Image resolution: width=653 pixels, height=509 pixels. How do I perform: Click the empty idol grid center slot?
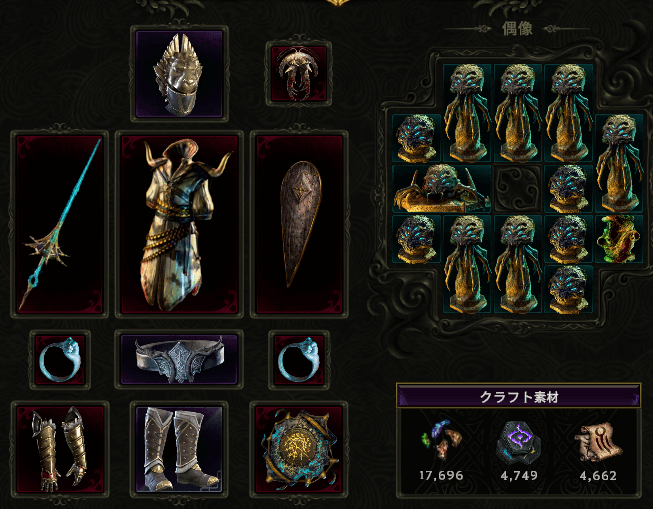pos(518,189)
